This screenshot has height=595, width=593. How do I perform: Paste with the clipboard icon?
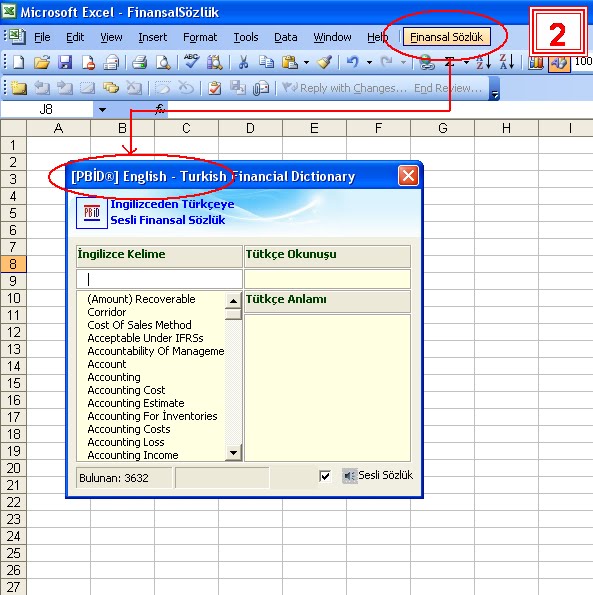tap(290, 62)
